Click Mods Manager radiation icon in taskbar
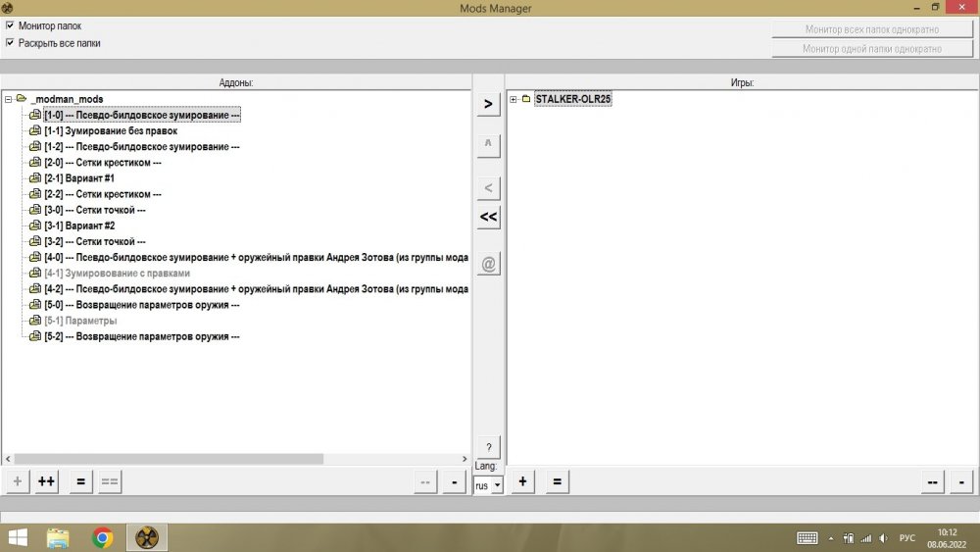 (x=147, y=537)
